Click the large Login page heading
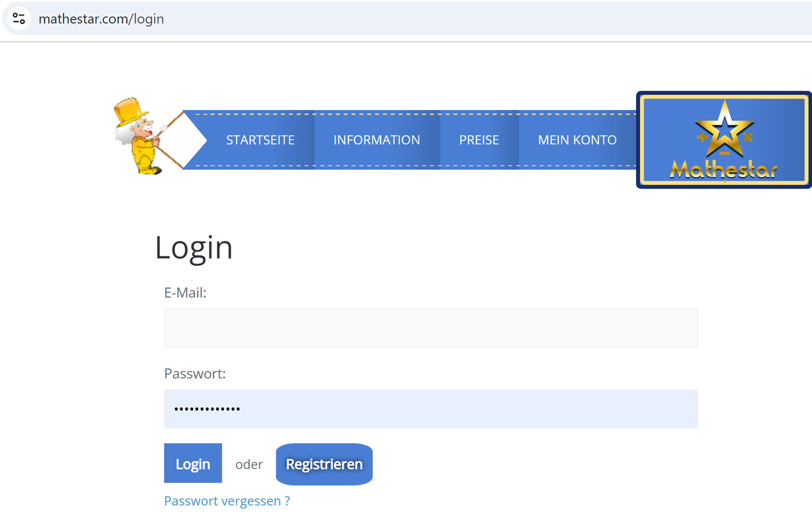The height and width of the screenshot is (512, 812). (193, 247)
